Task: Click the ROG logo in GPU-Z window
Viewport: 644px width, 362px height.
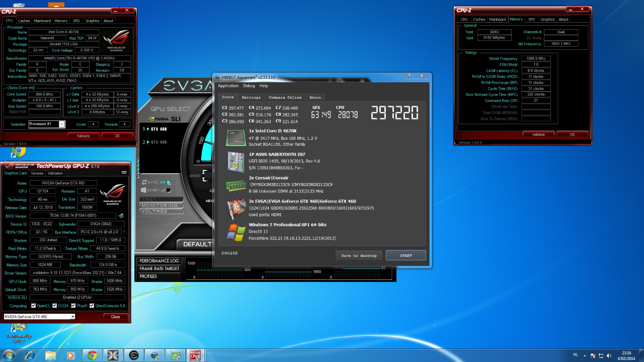Action: 112,194
